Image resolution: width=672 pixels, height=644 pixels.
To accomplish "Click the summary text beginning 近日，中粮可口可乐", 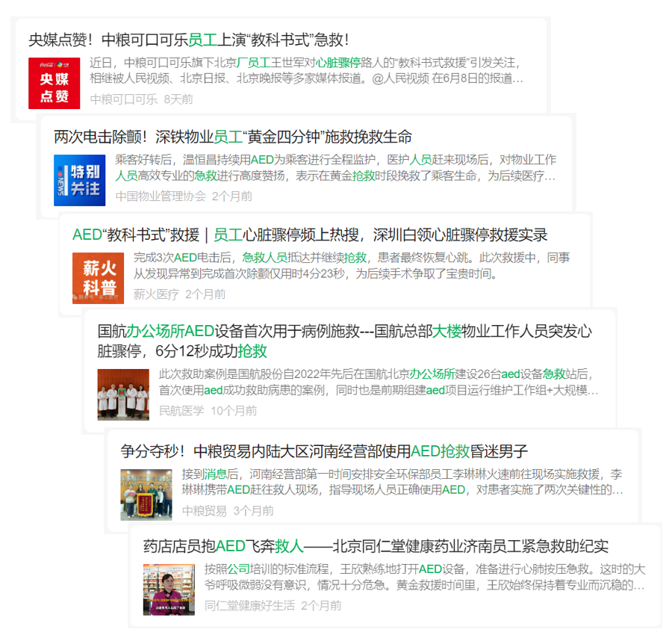I will pyautogui.click(x=306, y=69).
